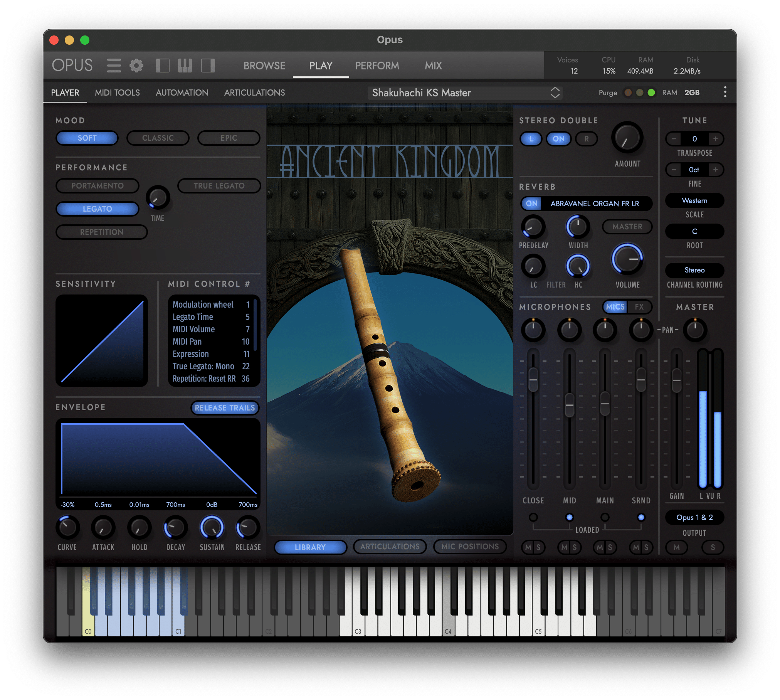Viewport: 780px width, 700px height.
Task: Load the Close microphone indicator
Action: [533, 517]
